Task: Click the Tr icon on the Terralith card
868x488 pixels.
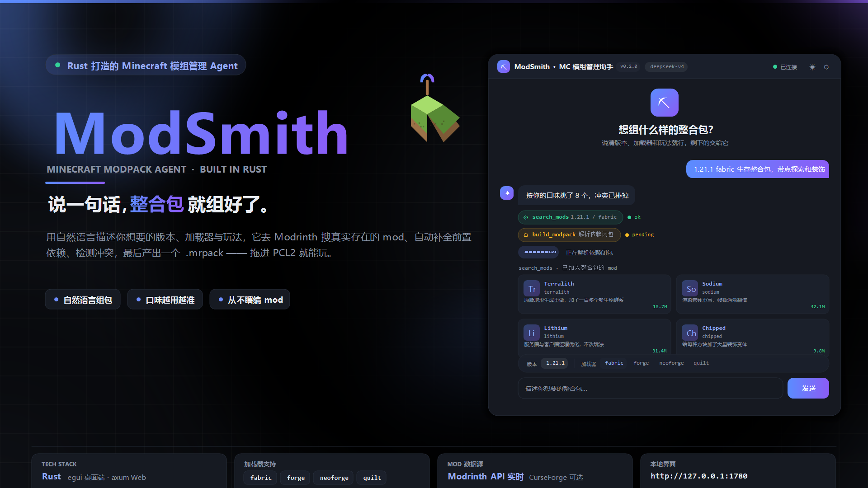Action: pyautogui.click(x=532, y=288)
